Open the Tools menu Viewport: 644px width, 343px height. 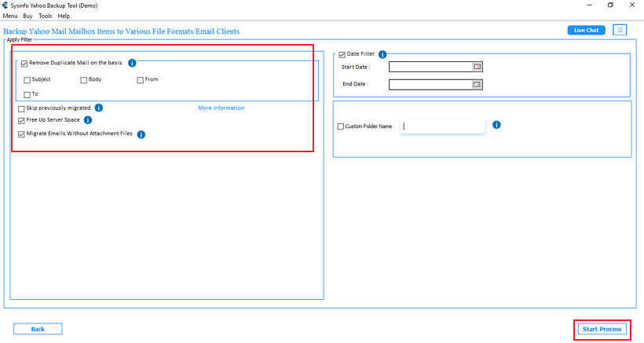pyautogui.click(x=46, y=16)
